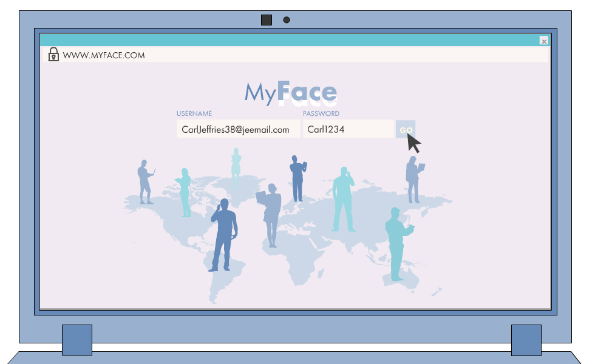Close the browser window with the X
The width and height of the screenshot is (595, 364).
[x=543, y=41]
